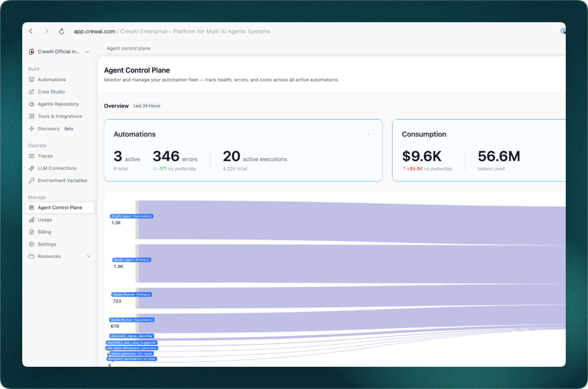
Task: Click the browser forward arrow
Action: click(x=46, y=31)
